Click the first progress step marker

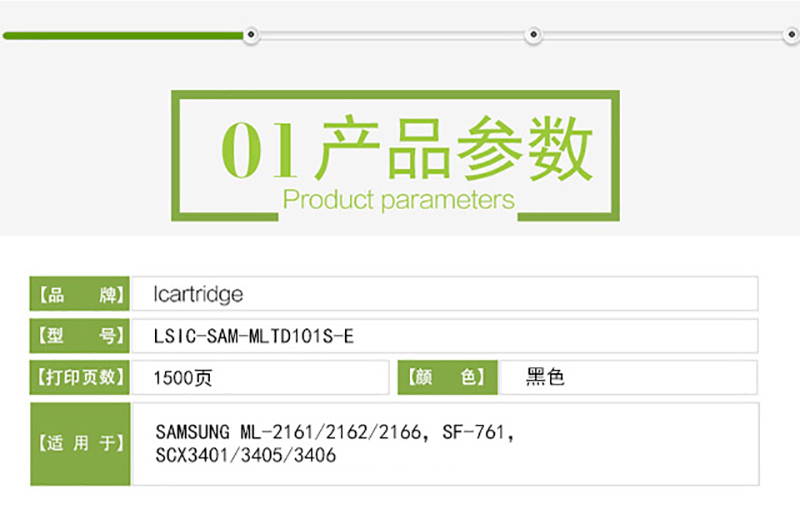point(251,35)
